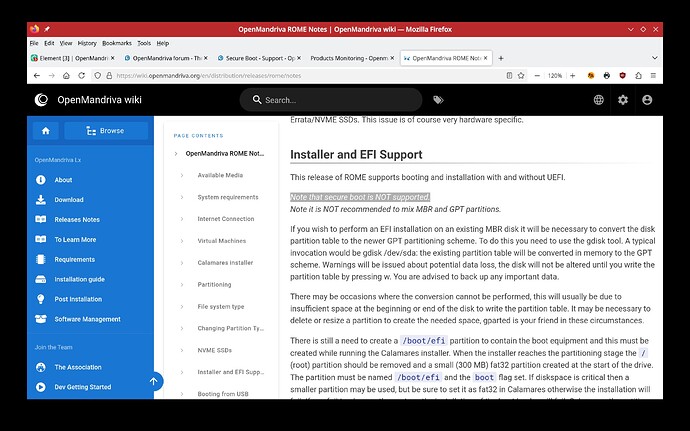Open the list all tabs dropdown
The image size is (690, 431).
coord(654,58)
